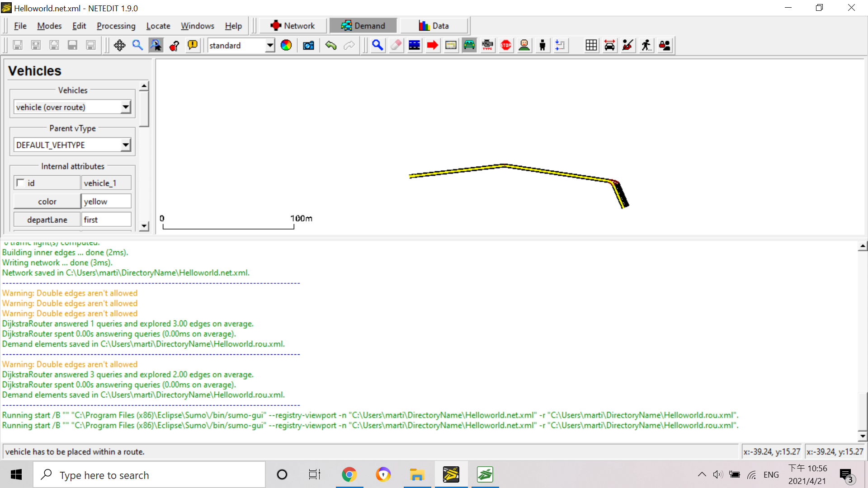
Task: Open the Processing menu
Action: pos(116,26)
